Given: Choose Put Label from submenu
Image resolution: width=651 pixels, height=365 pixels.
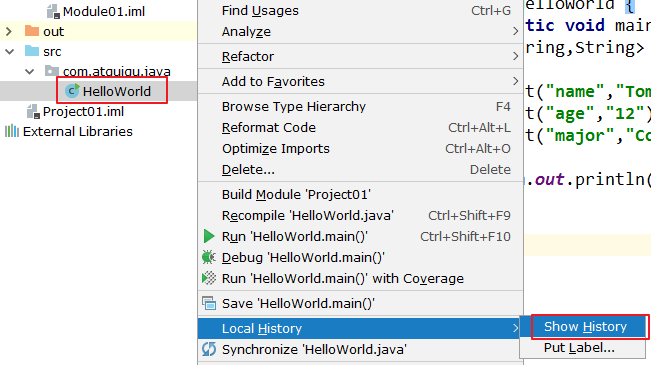Looking at the screenshot, I should (579, 348).
